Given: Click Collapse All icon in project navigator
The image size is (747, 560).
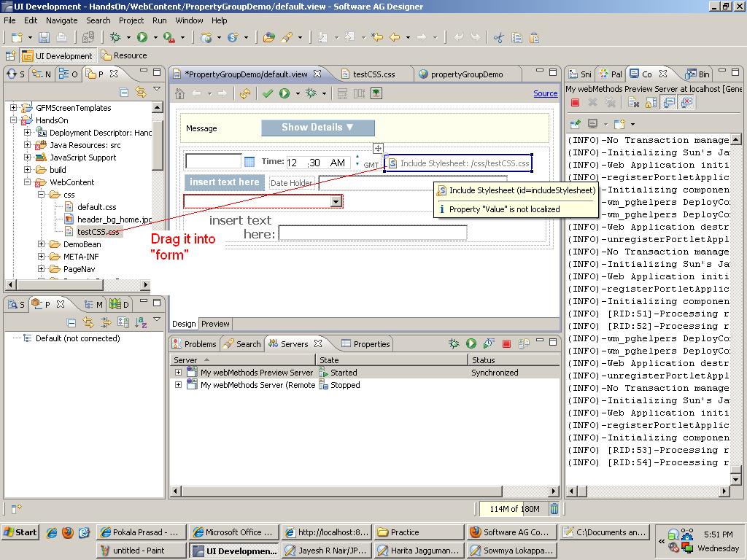Looking at the screenshot, I should [124, 93].
